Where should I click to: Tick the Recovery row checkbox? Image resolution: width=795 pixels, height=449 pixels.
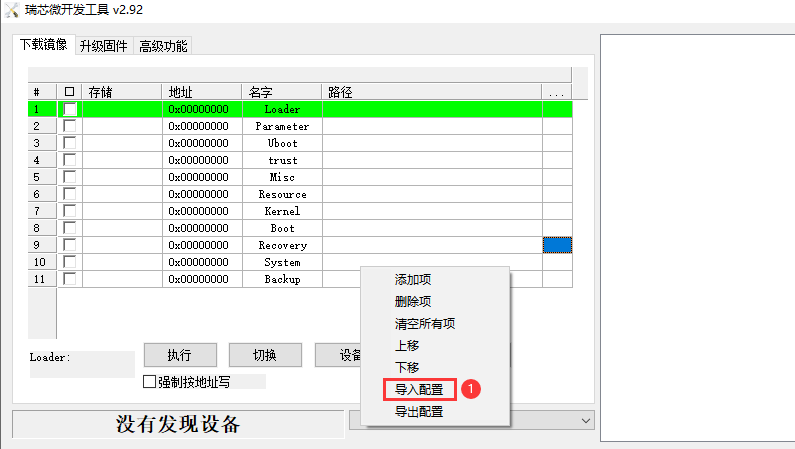tap(69, 245)
